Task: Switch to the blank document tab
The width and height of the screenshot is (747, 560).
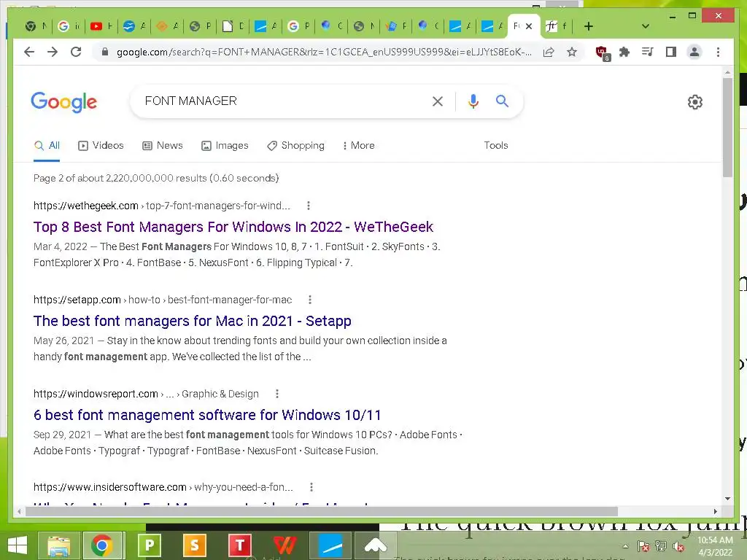Action: click(233, 26)
